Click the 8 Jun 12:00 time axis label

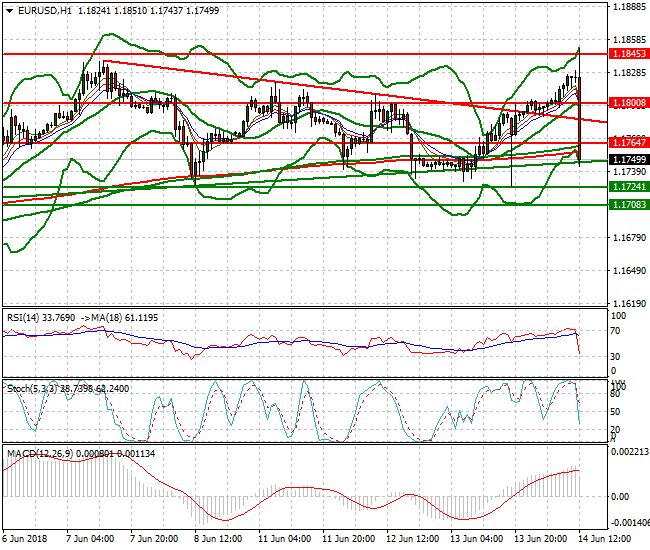point(218,539)
